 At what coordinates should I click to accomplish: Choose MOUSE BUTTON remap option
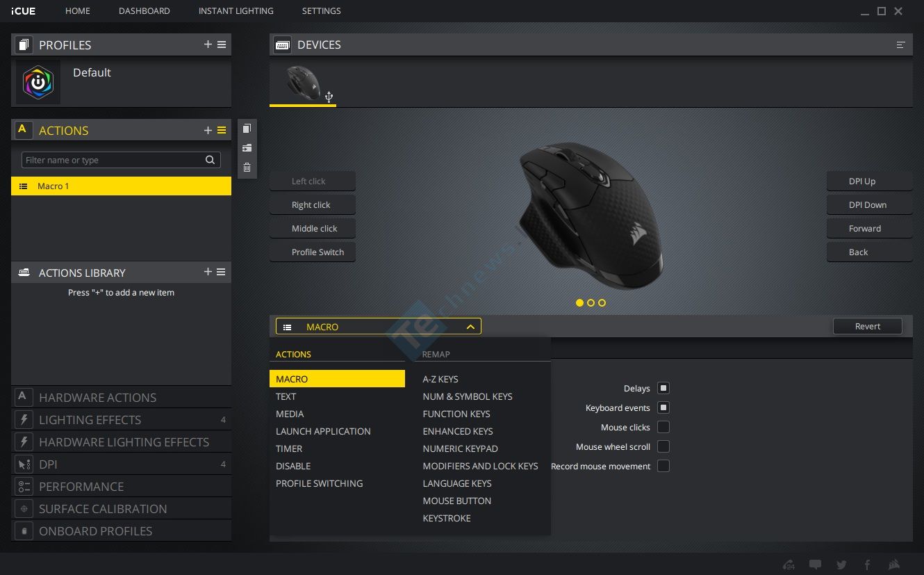click(x=457, y=501)
